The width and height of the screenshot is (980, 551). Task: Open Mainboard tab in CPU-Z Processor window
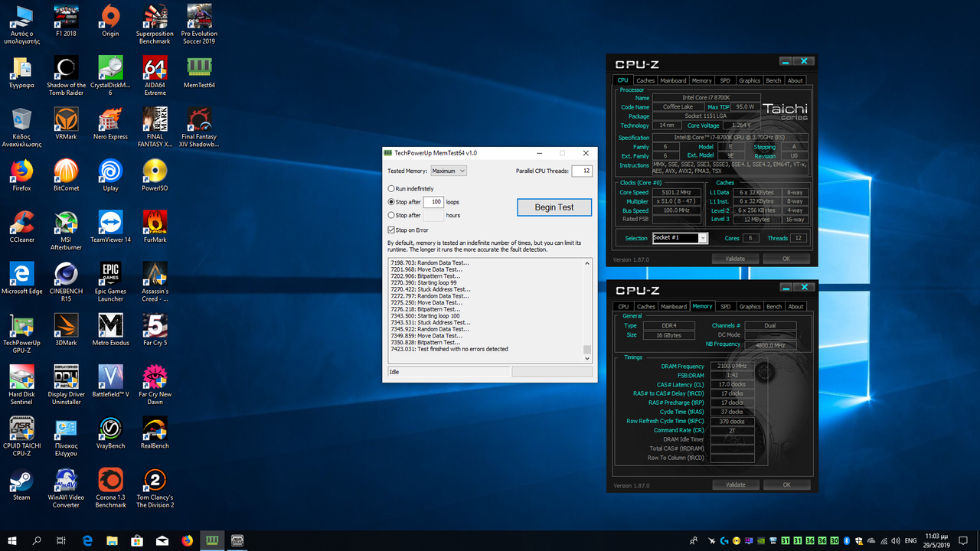pos(674,80)
